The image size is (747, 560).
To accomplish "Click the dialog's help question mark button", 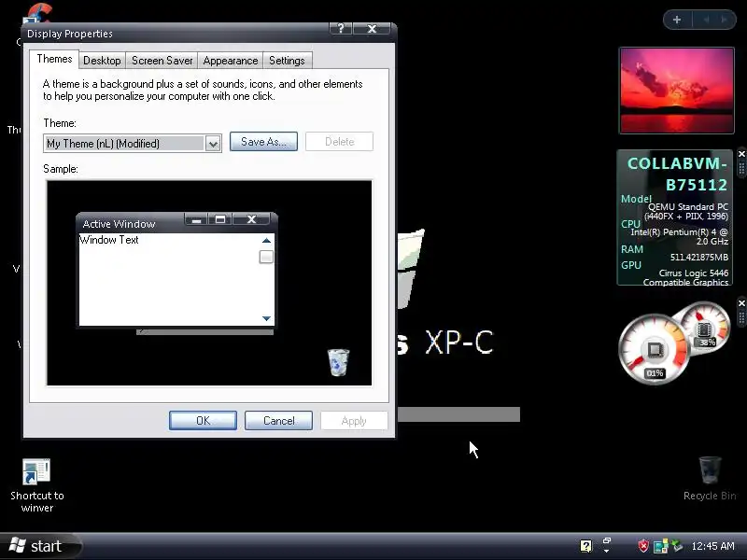I will (341, 29).
